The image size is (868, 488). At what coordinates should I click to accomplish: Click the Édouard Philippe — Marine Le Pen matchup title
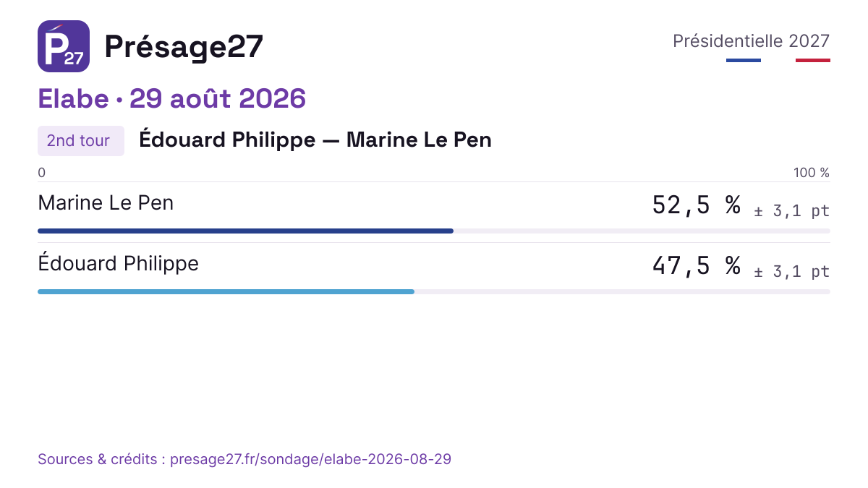coord(315,140)
